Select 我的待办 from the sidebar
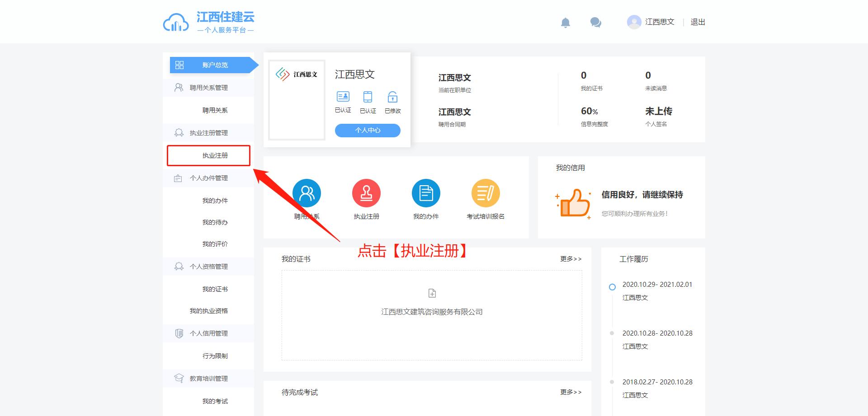 coord(215,222)
